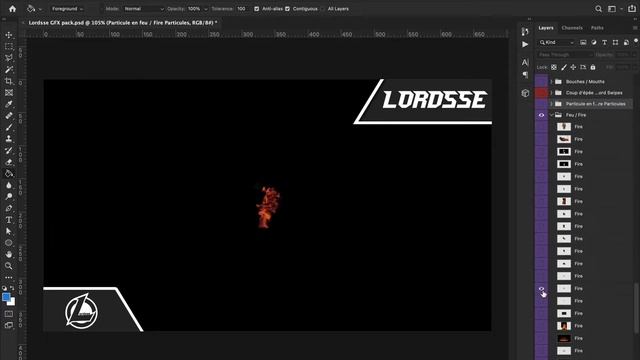Select the Brush tool
The height and width of the screenshot is (360, 640).
click(x=9, y=127)
